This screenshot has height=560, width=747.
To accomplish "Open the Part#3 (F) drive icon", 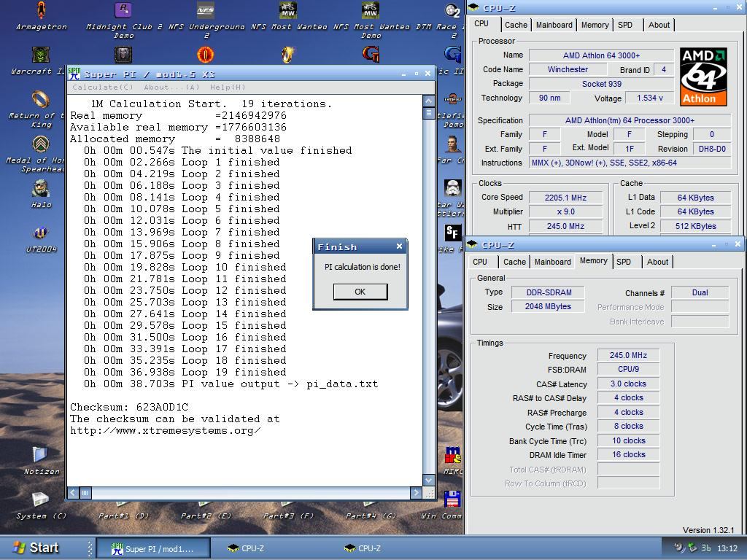I will point(287,504).
